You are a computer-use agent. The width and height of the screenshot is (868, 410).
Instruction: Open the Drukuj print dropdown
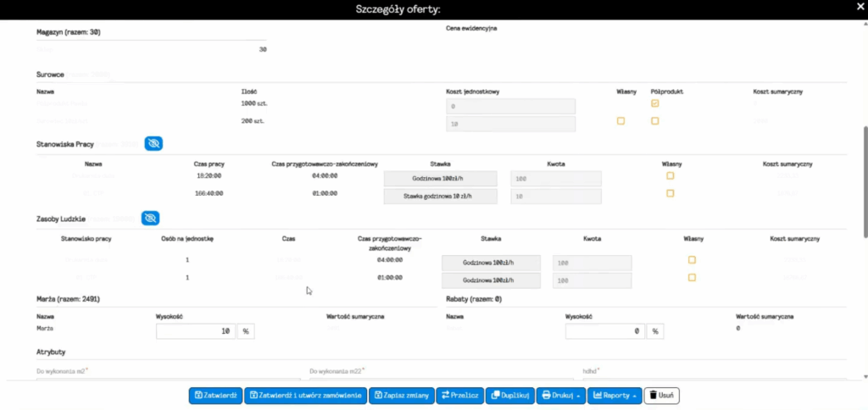(x=559, y=395)
